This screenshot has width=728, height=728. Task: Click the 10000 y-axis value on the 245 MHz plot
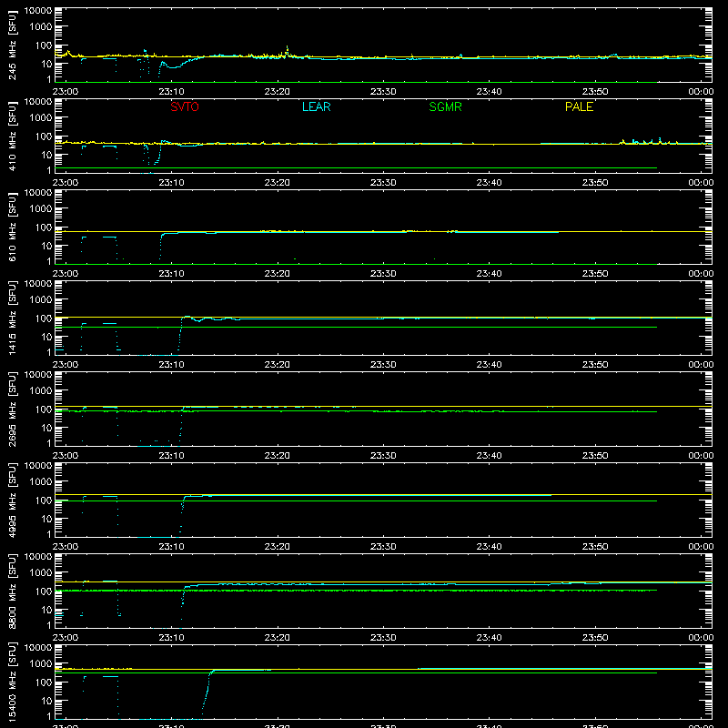click(x=38, y=11)
